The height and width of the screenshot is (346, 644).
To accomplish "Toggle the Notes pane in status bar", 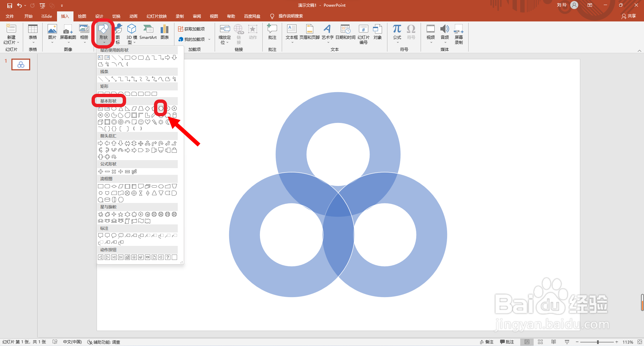I will pyautogui.click(x=487, y=342).
